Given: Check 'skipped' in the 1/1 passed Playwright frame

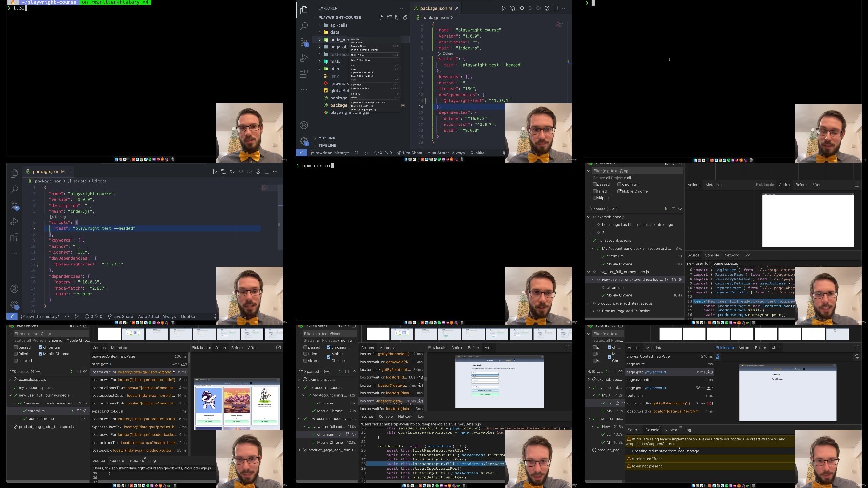Looking at the screenshot, I should (595, 198).
